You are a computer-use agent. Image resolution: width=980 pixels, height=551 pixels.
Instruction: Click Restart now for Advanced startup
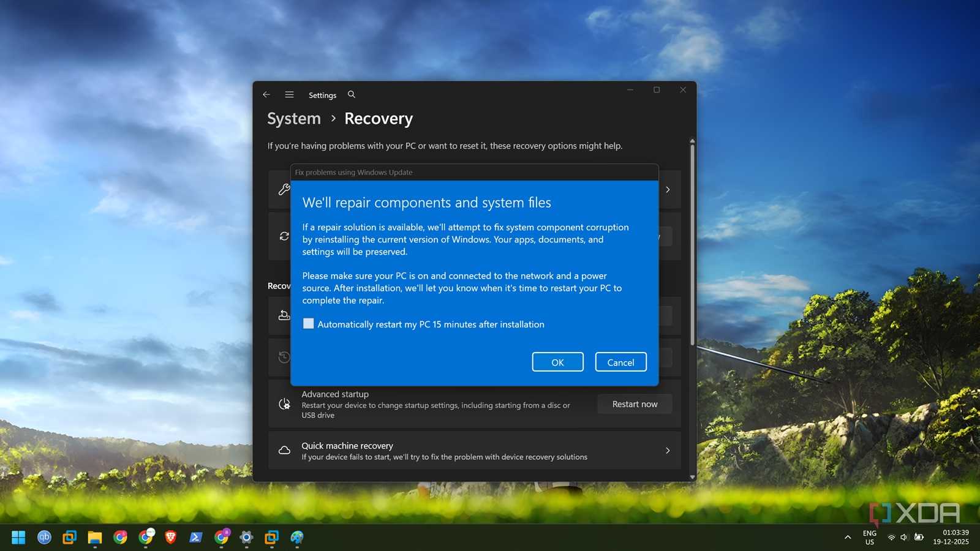pyautogui.click(x=635, y=404)
